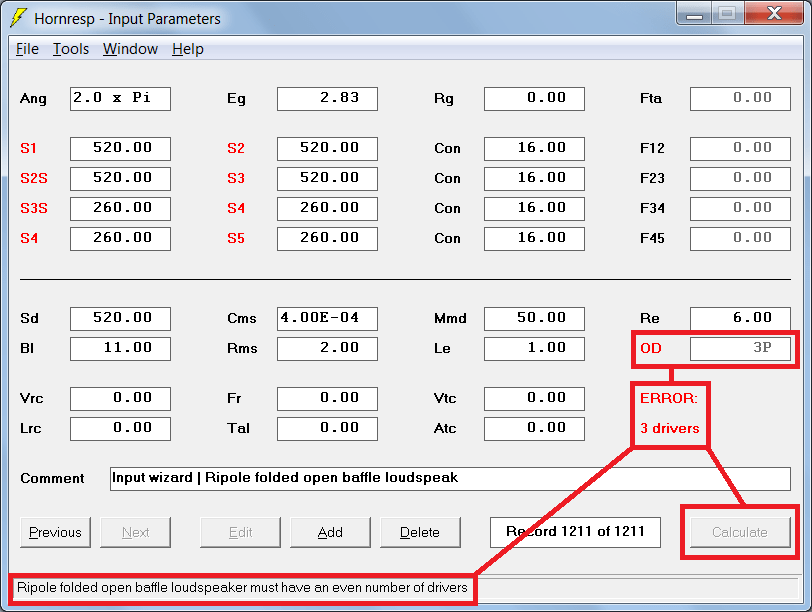Click the red S5 label
The image size is (812, 612).
point(236,239)
